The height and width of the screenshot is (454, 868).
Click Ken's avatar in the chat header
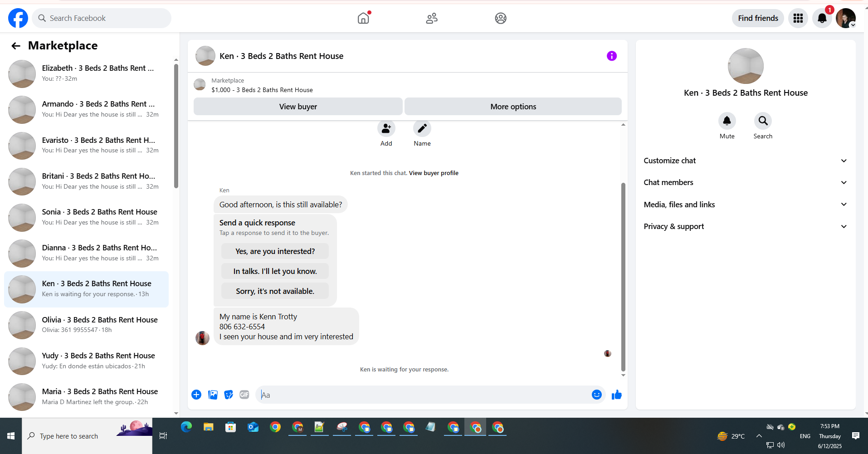pos(205,56)
